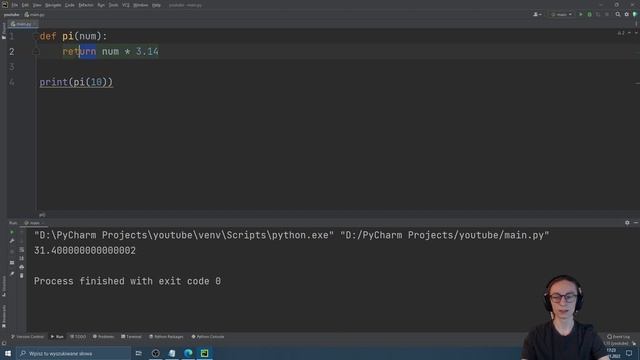640x360 pixels.
Task: Open the main run configuration dropdown
Action: [x=562, y=14]
